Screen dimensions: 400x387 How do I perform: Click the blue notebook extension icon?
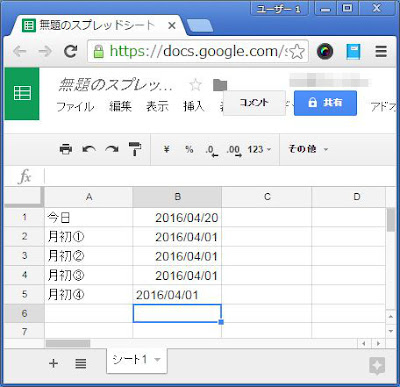(x=353, y=52)
